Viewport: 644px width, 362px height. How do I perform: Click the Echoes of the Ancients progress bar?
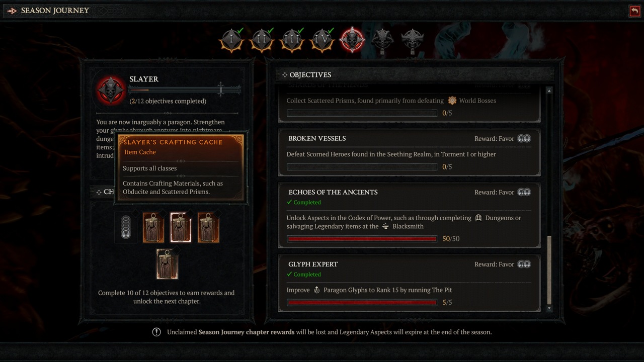coord(362,239)
